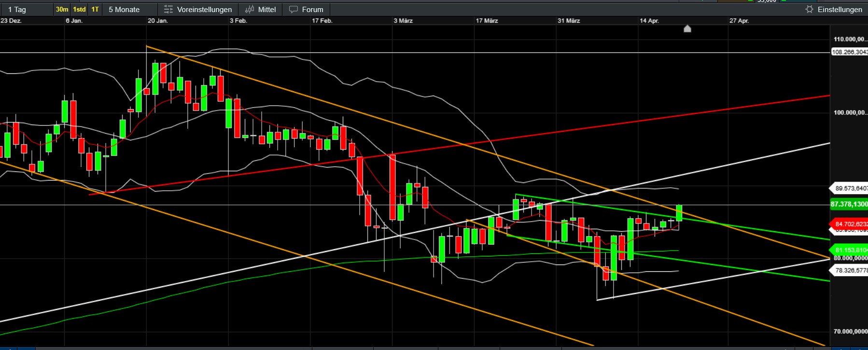Switch to the 1T interval
This screenshot has height=350, width=868.
95,9
